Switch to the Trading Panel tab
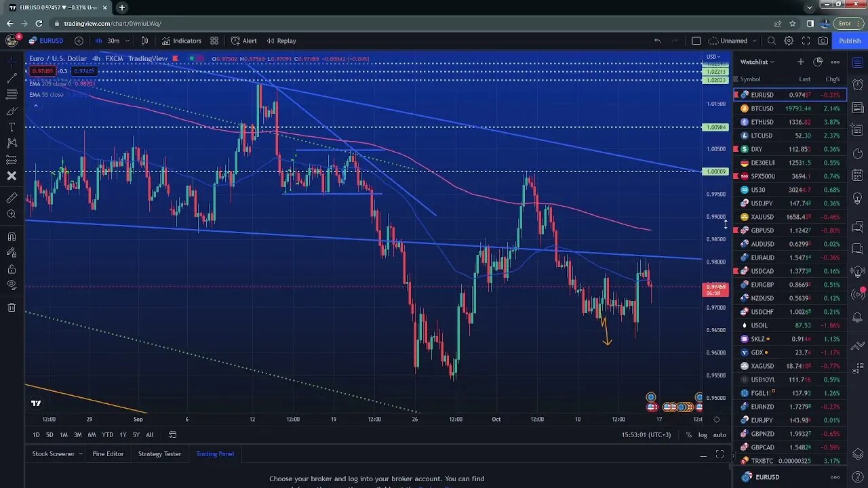 point(215,453)
